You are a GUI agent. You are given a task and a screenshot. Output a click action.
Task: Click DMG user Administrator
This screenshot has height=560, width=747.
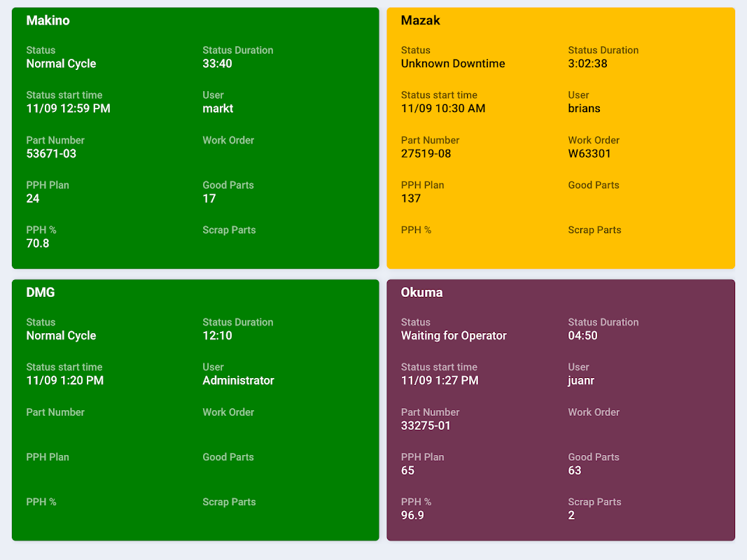(x=238, y=381)
